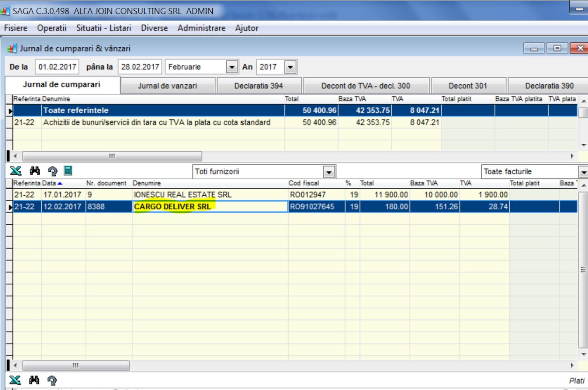Screen dimensions: 588x390
Task: Click the TVA value 28.74
Action: pyautogui.click(x=484, y=206)
